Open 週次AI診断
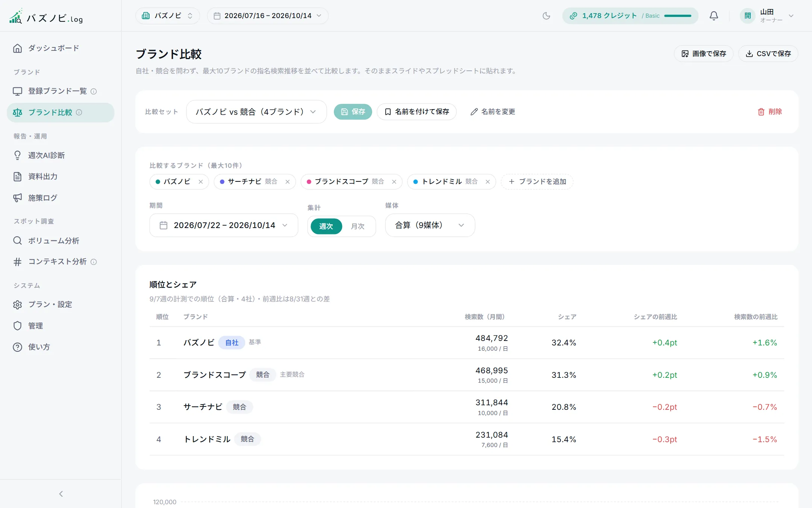 [x=61, y=155]
